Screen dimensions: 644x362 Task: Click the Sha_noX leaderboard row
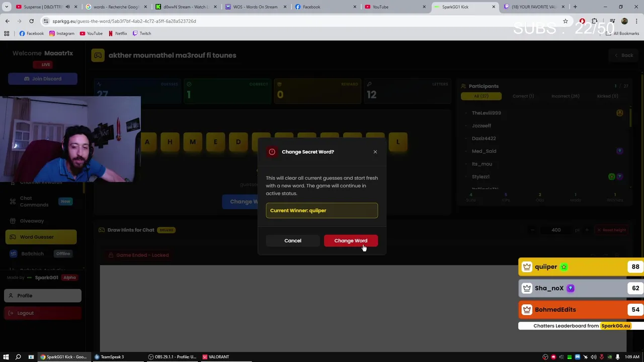coord(581,288)
